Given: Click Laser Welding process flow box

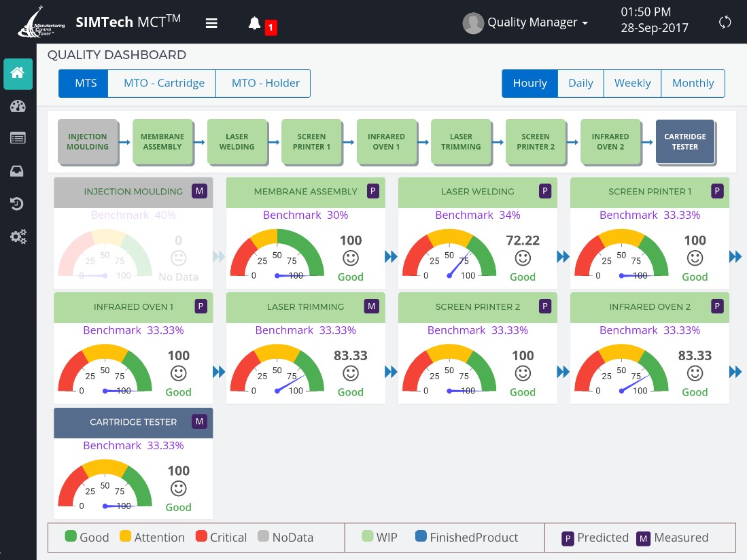Looking at the screenshot, I should coord(237,141).
